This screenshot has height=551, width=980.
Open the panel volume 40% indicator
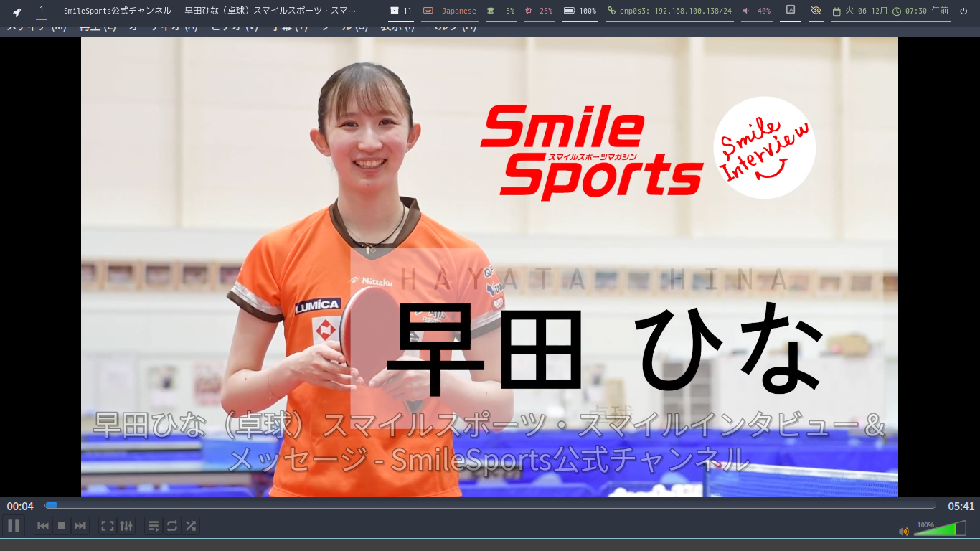coord(757,11)
